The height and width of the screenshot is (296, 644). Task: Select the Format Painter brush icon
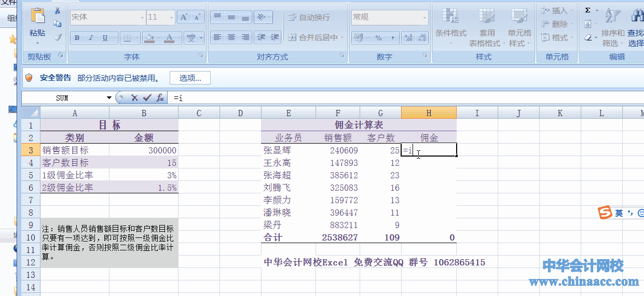(58, 37)
